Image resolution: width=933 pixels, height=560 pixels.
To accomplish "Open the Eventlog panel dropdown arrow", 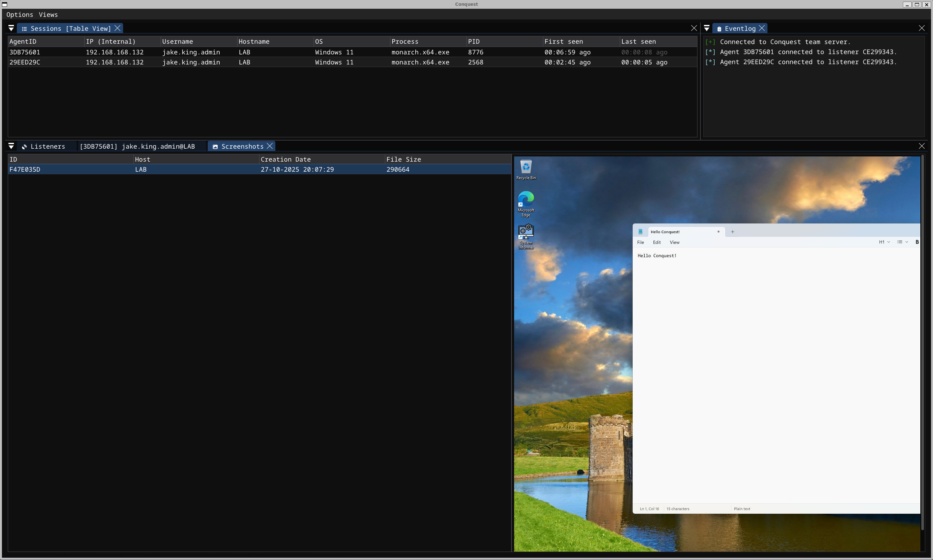I will click(706, 28).
